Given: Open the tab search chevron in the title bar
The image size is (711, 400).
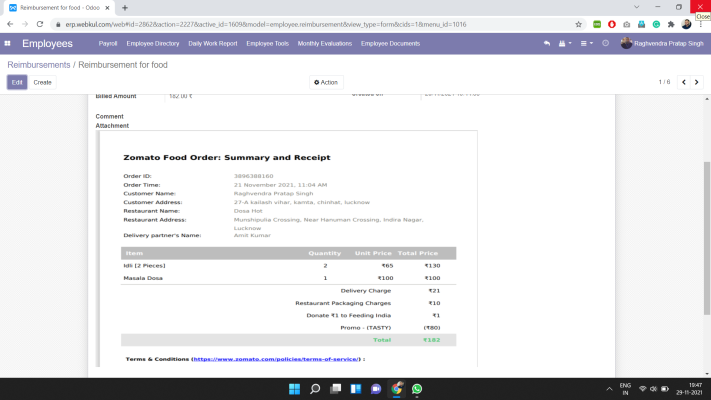Looking at the screenshot, I should [x=637, y=7].
